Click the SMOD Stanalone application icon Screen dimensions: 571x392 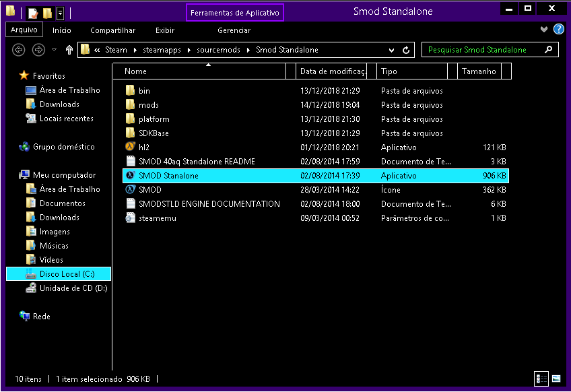(130, 175)
